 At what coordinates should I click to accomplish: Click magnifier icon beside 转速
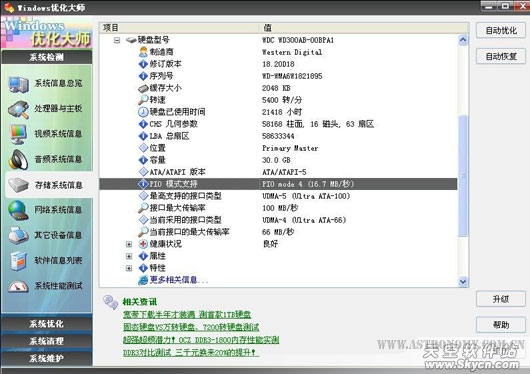tap(143, 99)
